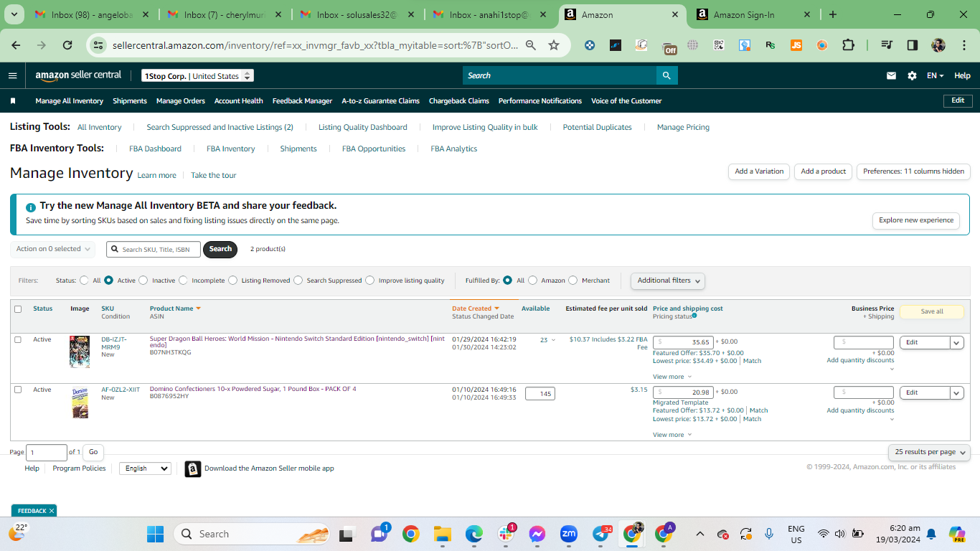Open Zoom from the taskbar
980x551 pixels.
tap(568, 534)
